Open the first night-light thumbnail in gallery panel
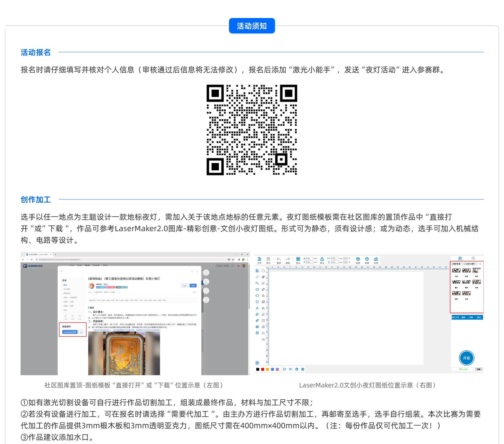The image size is (504, 444). pos(456,270)
